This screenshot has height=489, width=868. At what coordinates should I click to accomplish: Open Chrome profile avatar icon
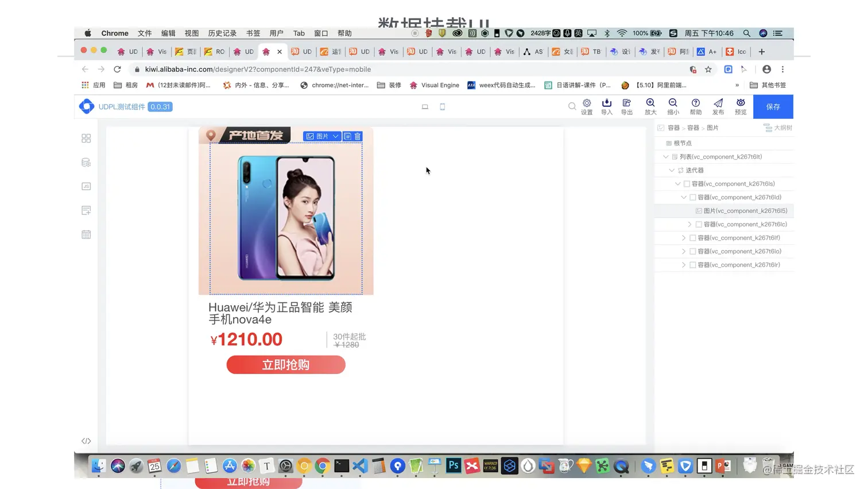(766, 70)
